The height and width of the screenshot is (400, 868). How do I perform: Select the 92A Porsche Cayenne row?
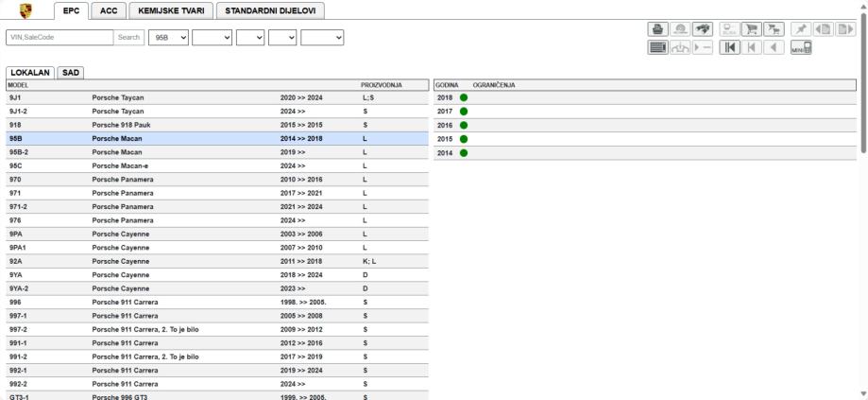click(217, 262)
